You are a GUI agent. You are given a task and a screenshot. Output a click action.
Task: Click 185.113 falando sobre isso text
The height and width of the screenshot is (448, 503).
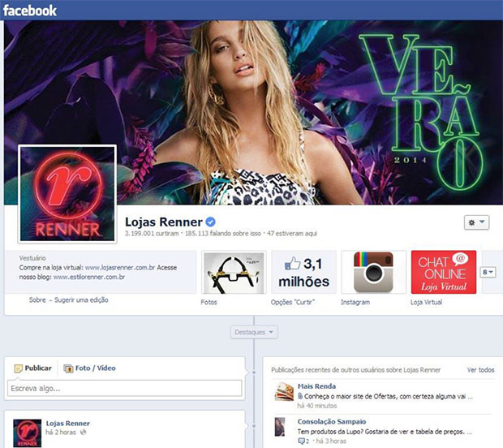pos(223,233)
